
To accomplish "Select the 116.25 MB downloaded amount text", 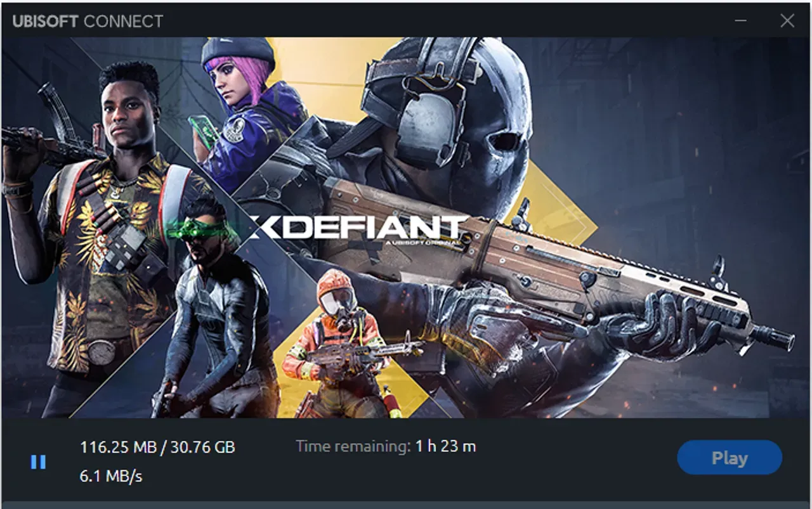I will pos(118,447).
